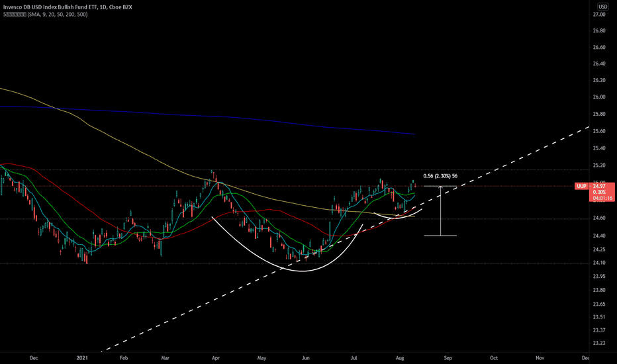Click the May label on time axis

(x=261, y=358)
